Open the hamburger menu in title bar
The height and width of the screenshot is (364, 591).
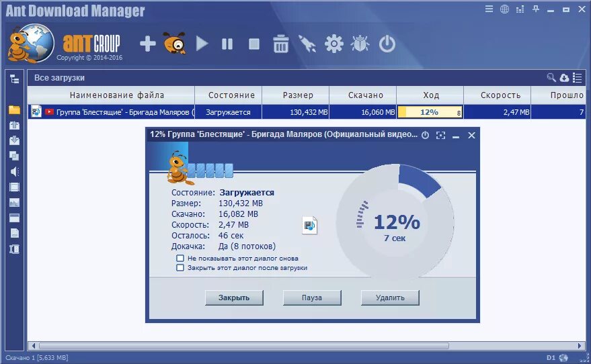coord(489,9)
